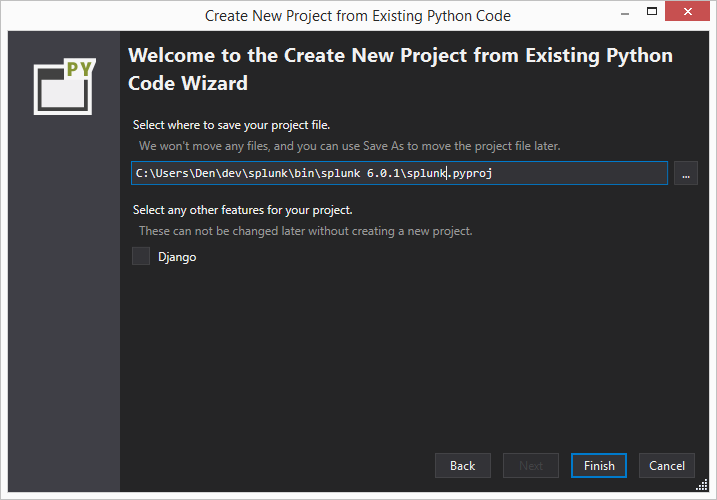Image resolution: width=717 pixels, height=500 pixels.
Task: Finish creating the Python project
Action: coord(599,466)
